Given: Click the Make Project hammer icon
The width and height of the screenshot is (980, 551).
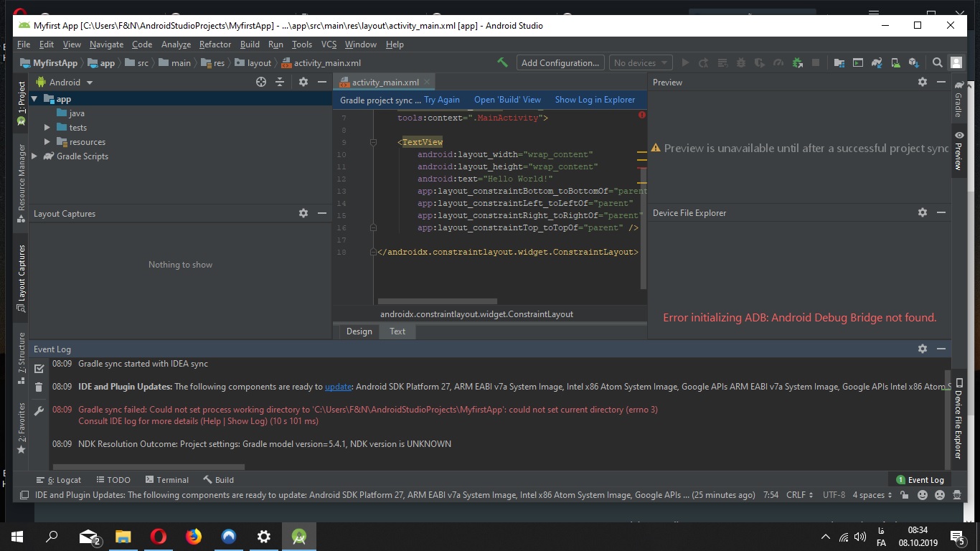Looking at the screenshot, I should tap(503, 63).
